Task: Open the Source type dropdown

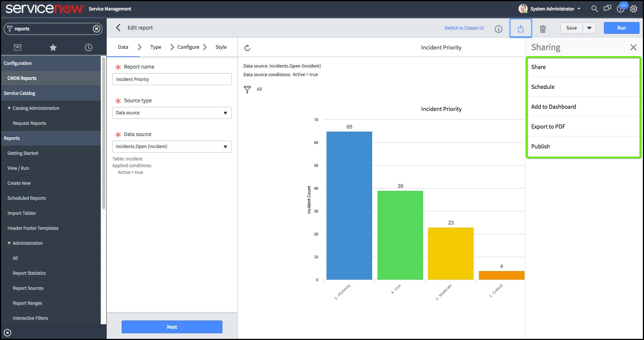Action: tap(172, 113)
